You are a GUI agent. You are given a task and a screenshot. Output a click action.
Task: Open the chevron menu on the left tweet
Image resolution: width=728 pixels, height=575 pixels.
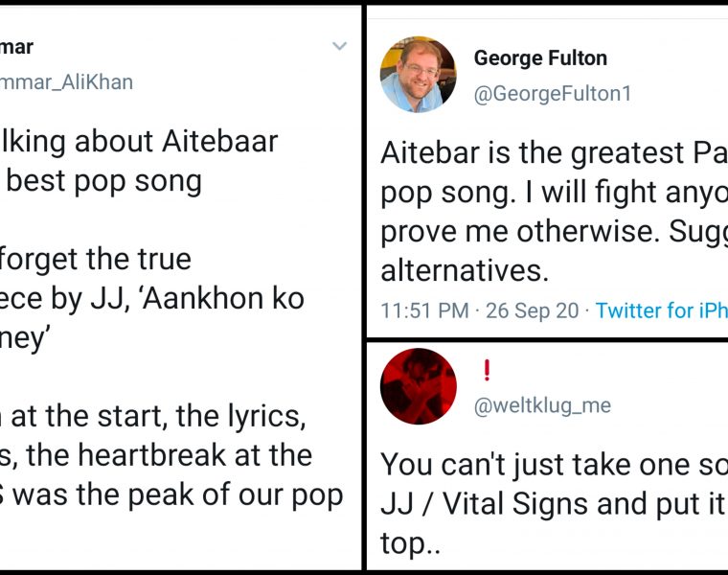click(339, 46)
